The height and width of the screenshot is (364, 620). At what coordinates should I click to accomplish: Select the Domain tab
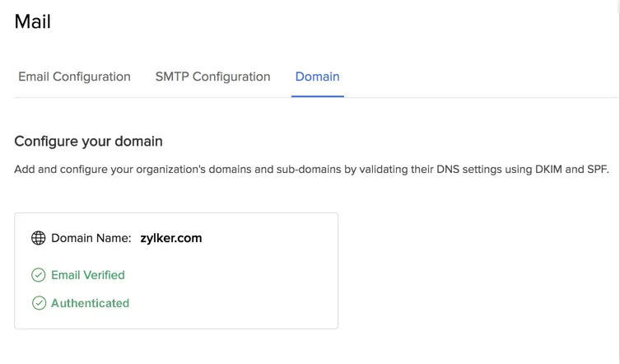point(318,77)
